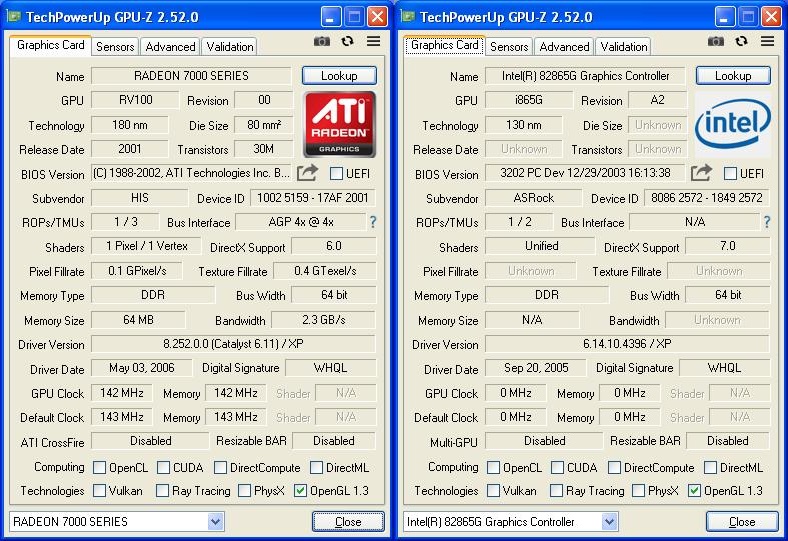Toggle UEFI checkbox in Radeon window
Screen dimensions: 788x541
(x=336, y=174)
